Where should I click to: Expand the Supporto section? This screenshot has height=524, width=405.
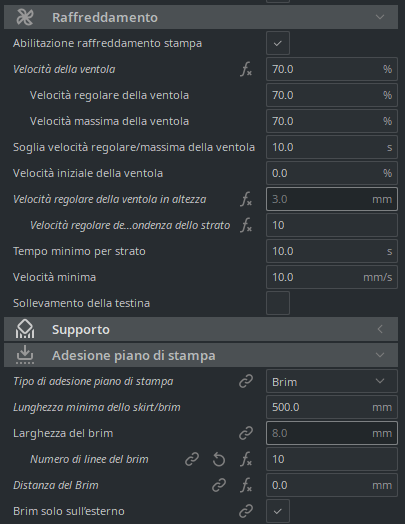point(201,330)
